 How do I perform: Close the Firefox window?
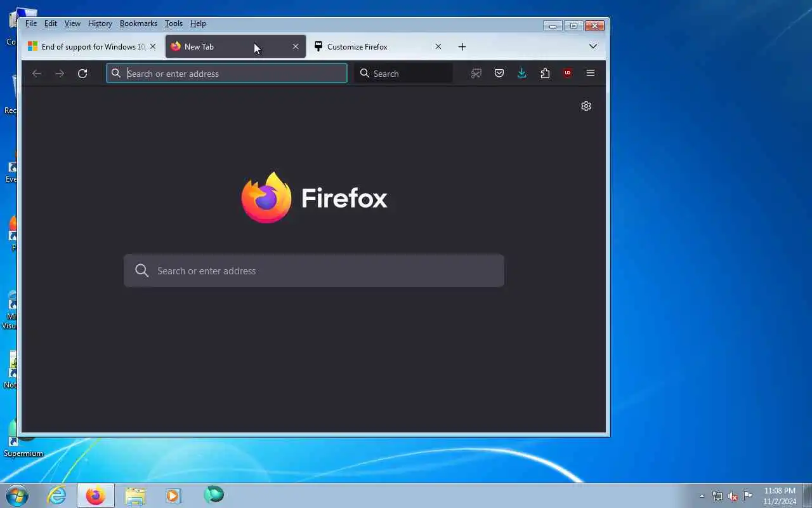point(594,26)
